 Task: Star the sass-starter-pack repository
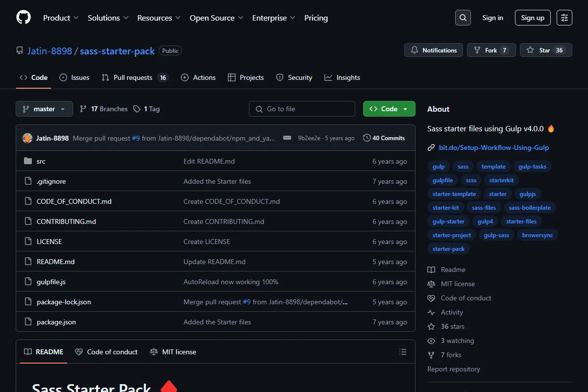546,50
